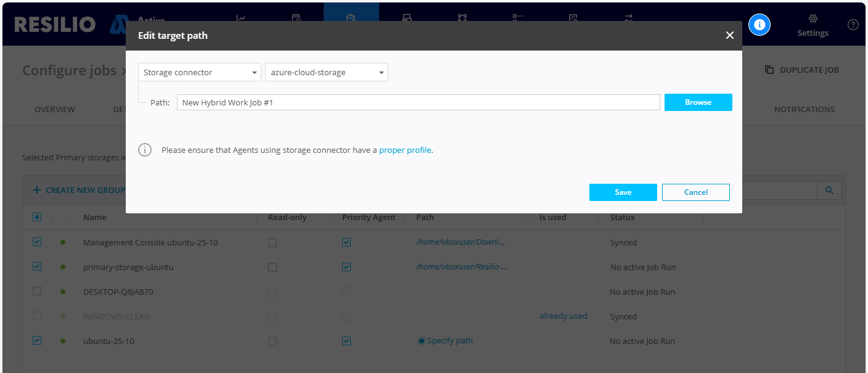
Task: Click the Duplicate Job icon
Action: [769, 70]
